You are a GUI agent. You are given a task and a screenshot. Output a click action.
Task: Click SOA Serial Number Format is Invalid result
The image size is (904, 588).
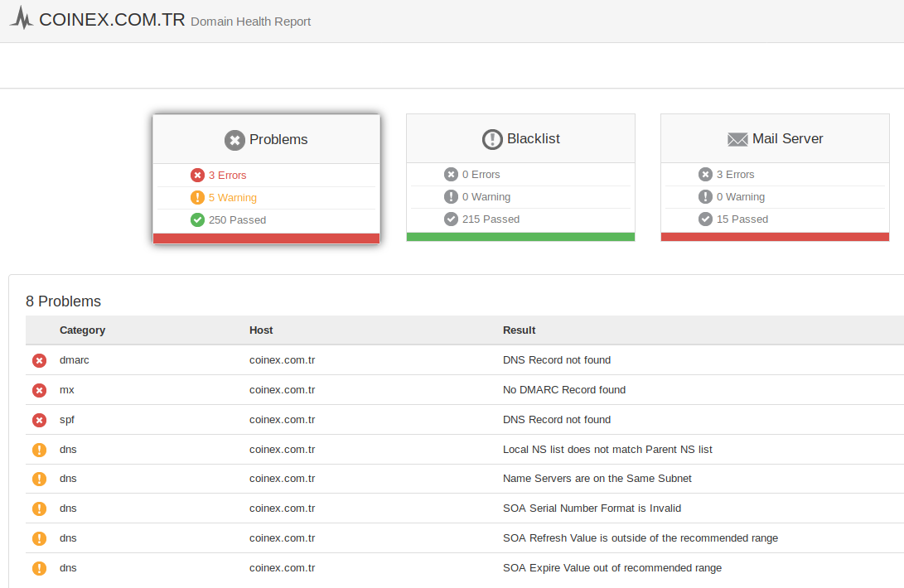pos(592,508)
